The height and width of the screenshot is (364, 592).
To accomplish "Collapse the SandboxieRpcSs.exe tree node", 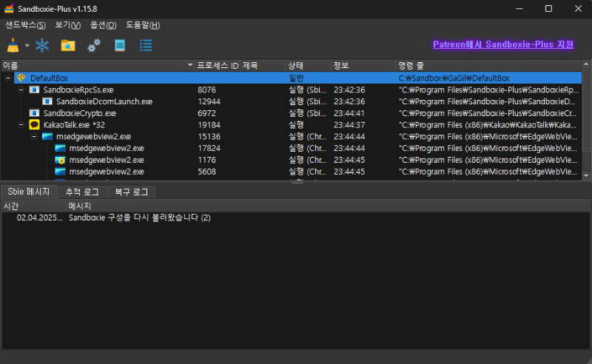I will [x=21, y=90].
